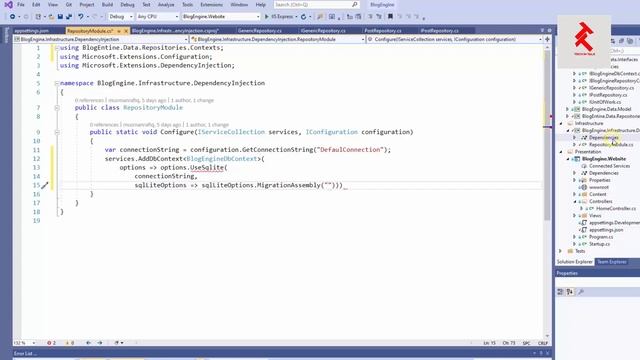Screen dimensions: 640x360
Task: Close the RepositoryModule.cs tab
Action: coord(126,31)
